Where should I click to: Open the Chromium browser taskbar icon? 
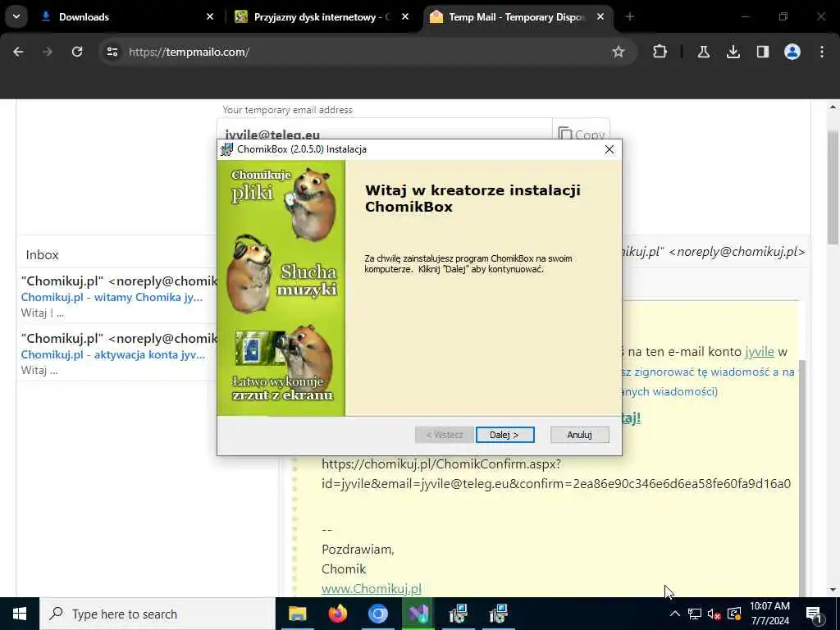pyautogui.click(x=377, y=614)
